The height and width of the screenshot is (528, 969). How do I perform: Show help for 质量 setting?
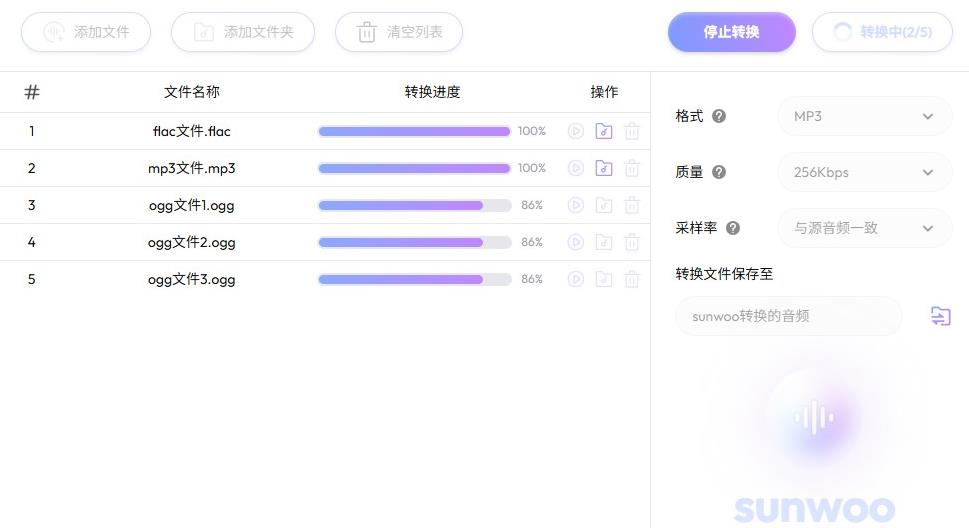click(x=718, y=172)
